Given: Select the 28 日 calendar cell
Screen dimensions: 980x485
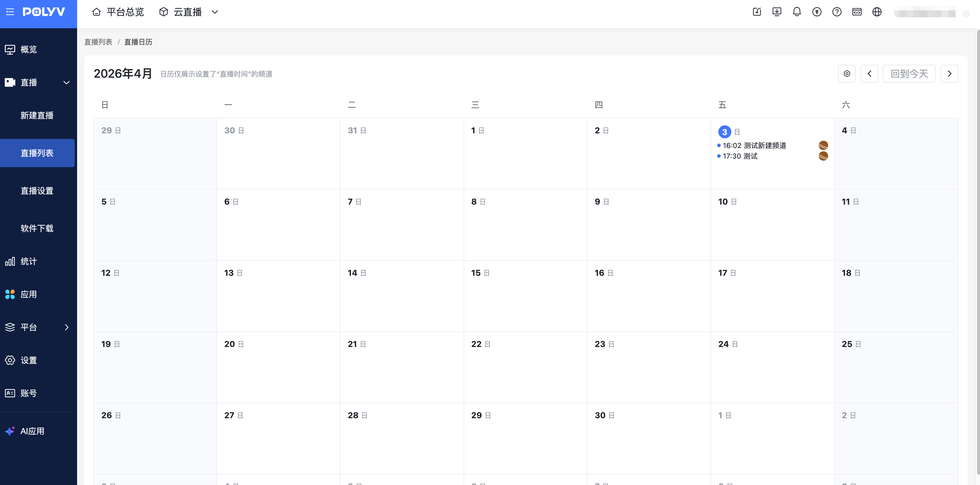Looking at the screenshot, I should [402, 438].
